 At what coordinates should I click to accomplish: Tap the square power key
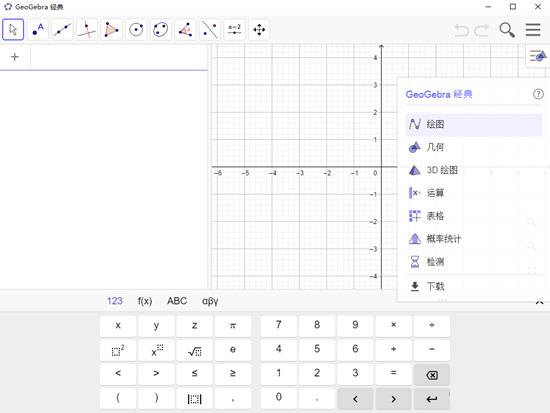tap(118, 350)
